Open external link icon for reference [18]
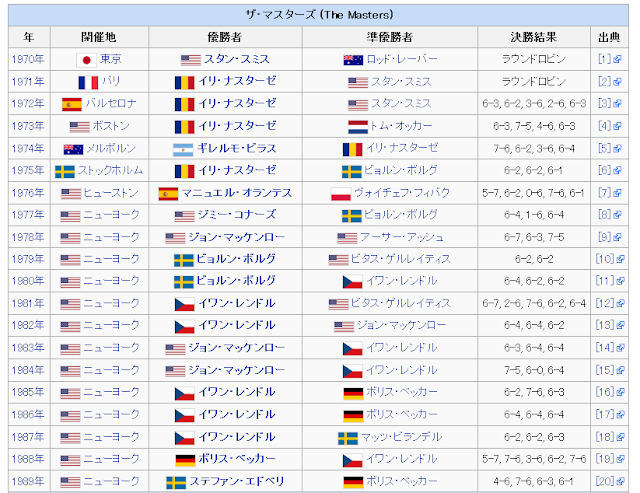 click(620, 437)
